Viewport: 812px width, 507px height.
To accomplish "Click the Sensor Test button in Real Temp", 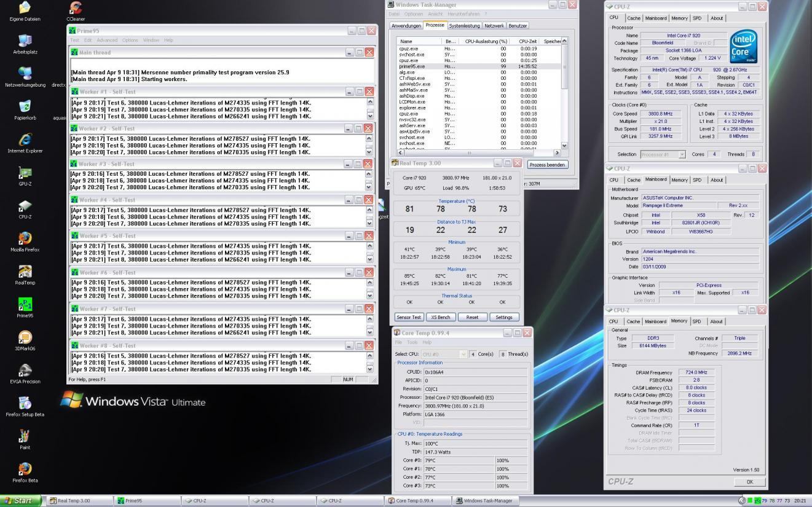I will (x=409, y=317).
